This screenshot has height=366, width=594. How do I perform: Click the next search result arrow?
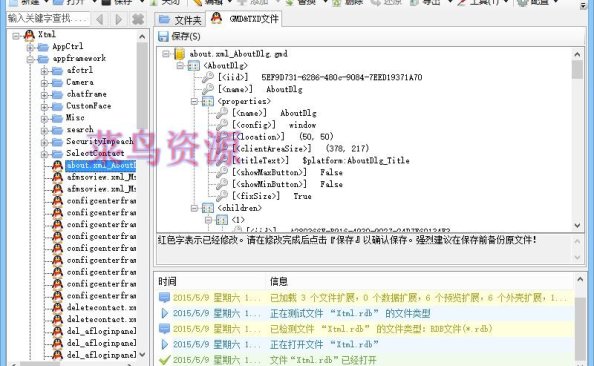point(119,19)
